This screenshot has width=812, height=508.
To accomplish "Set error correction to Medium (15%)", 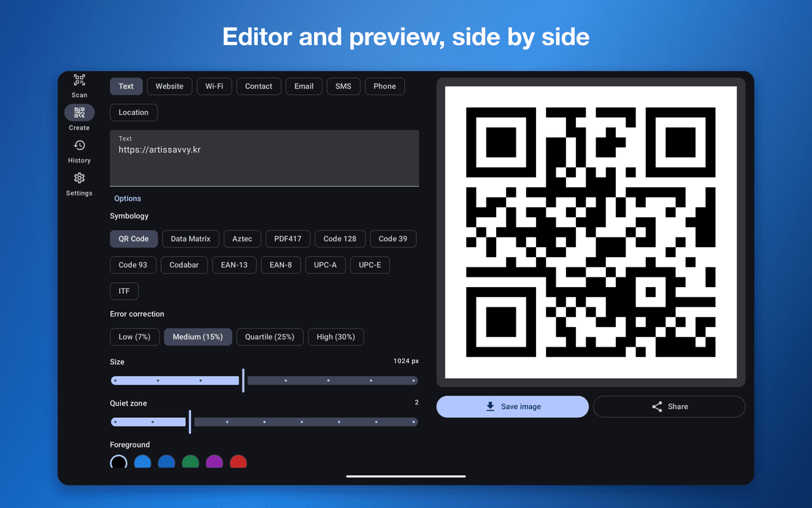I will (x=198, y=337).
